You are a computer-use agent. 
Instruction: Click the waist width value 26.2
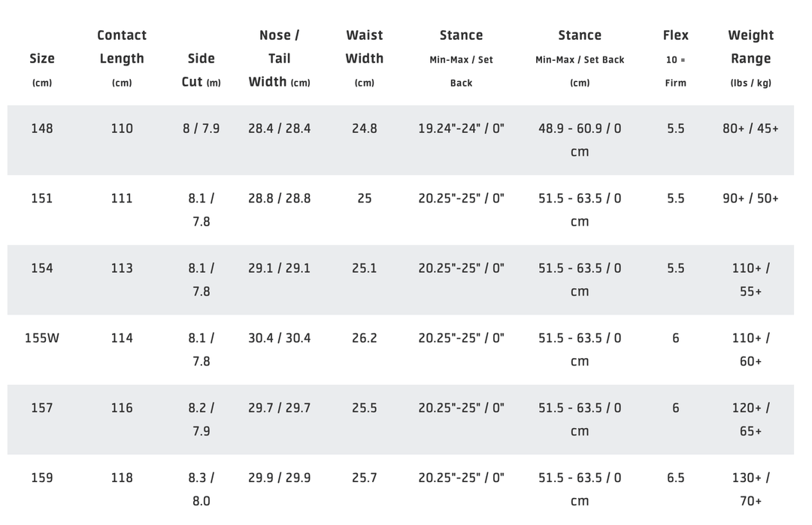(x=365, y=338)
